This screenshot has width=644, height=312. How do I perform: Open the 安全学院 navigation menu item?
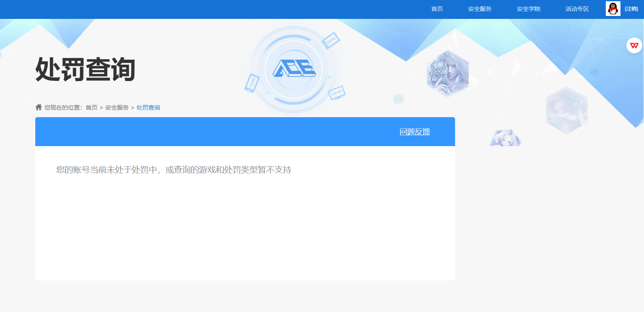pos(528,8)
